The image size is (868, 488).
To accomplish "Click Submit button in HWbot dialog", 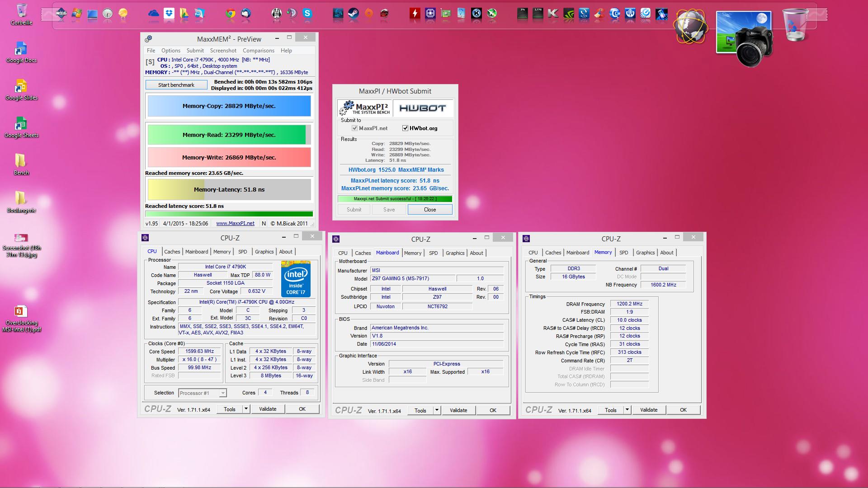I will click(354, 210).
